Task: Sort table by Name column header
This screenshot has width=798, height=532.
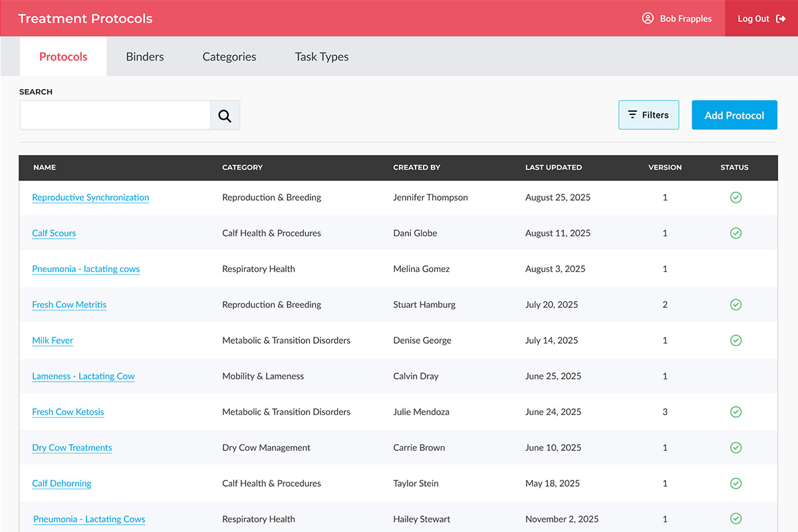Action: point(45,168)
